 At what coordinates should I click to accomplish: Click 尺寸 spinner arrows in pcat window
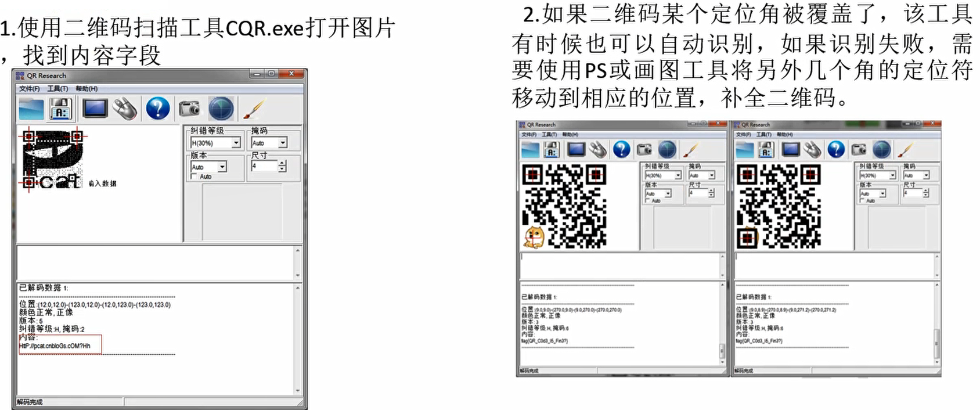[282, 167]
